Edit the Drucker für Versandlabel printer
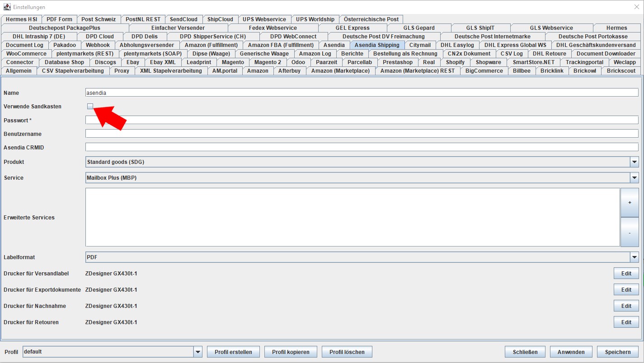Viewport: 644px width, 363px height. tap(626, 274)
